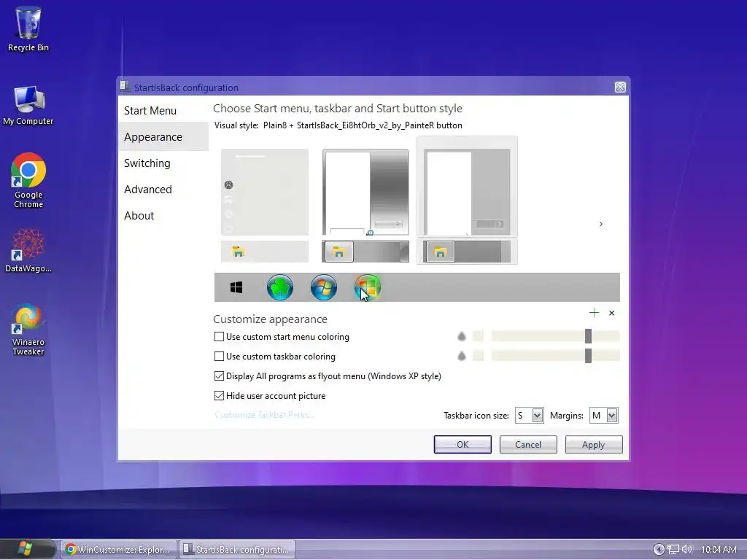The width and height of the screenshot is (747, 560).
Task: Open the Windows Start button on taskbar
Action: click(x=26, y=549)
